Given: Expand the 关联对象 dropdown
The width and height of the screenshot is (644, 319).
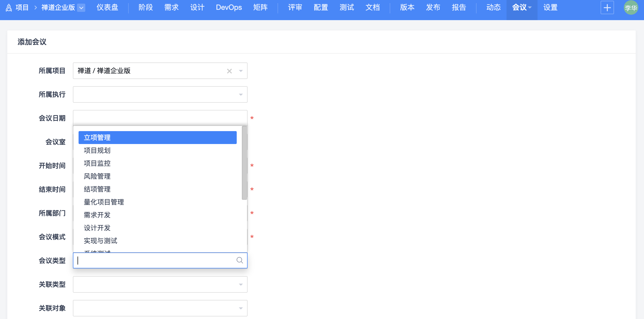Looking at the screenshot, I should (160, 308).
